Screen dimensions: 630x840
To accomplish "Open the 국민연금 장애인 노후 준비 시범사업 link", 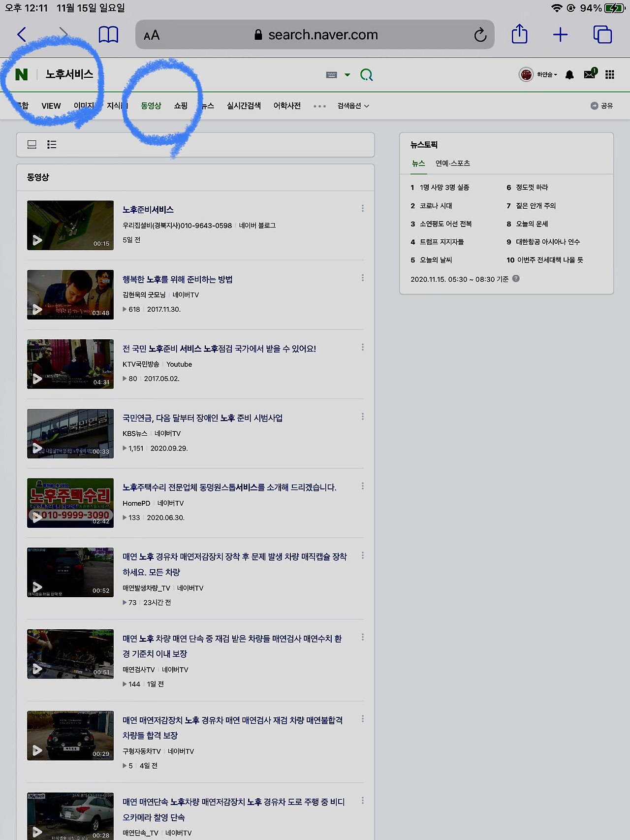I will [x=203, y=418].
